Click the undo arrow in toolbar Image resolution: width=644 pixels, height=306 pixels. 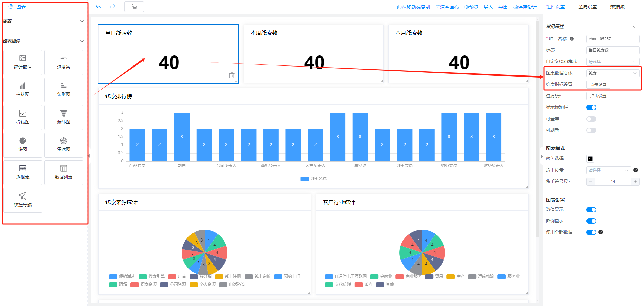pyautogui.click(x=98, y=7)
